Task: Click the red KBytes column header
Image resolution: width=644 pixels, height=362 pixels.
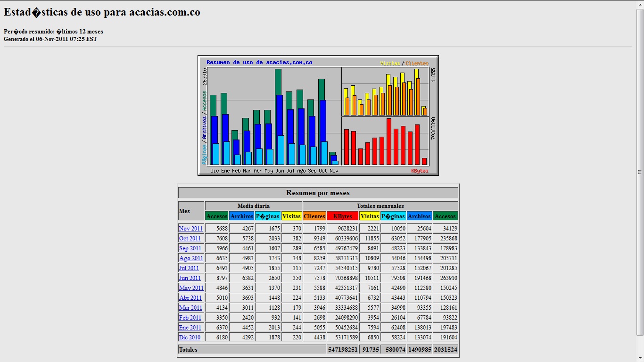Action: click(x=343, y=216)
